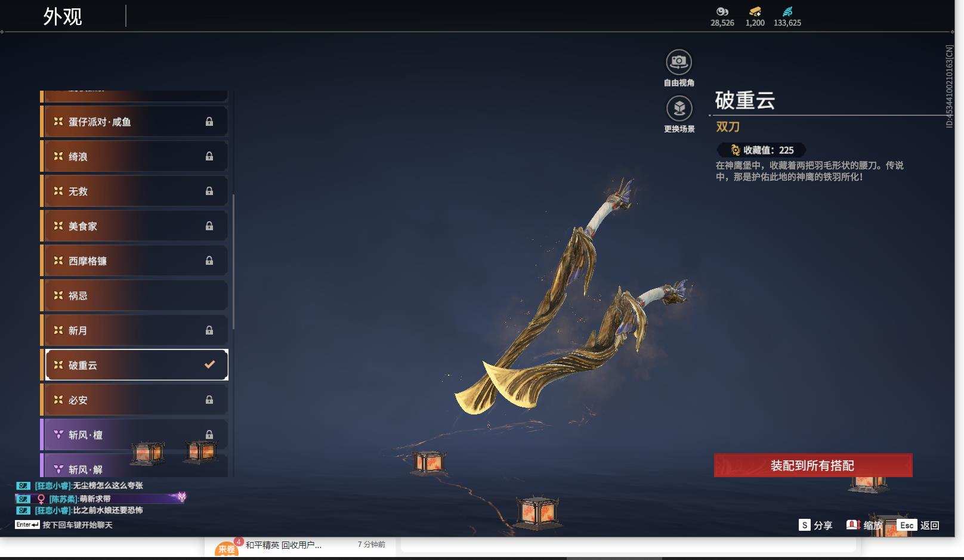Click the 外观 appearance page title

63,17
